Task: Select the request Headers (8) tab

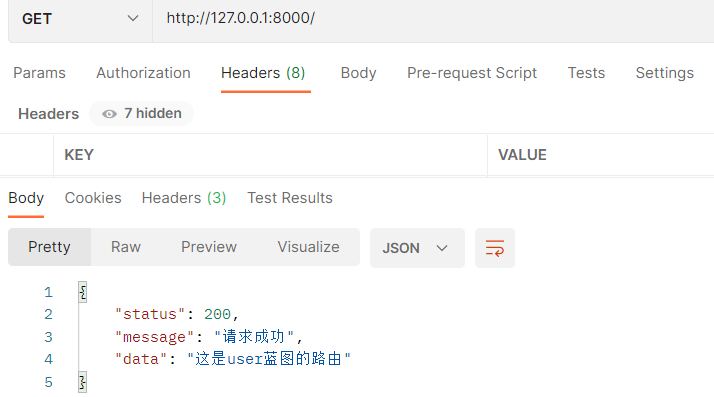Action: [263, 73]
